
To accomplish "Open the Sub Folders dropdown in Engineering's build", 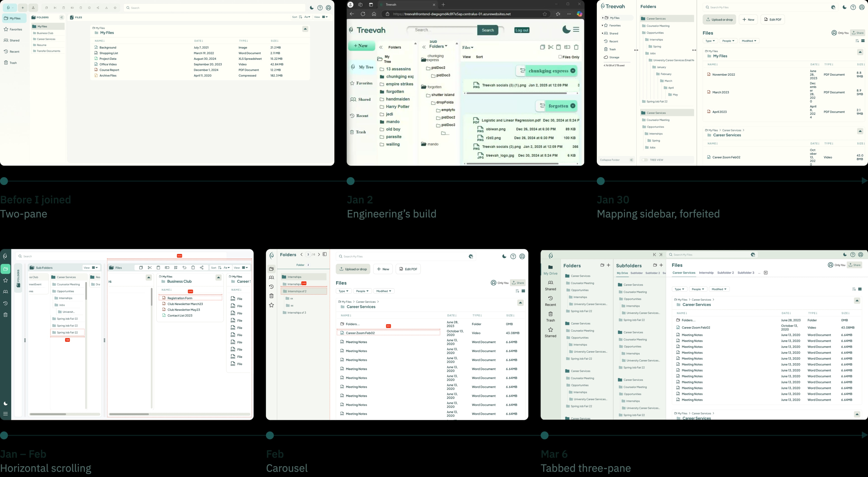I will (438, 44).
